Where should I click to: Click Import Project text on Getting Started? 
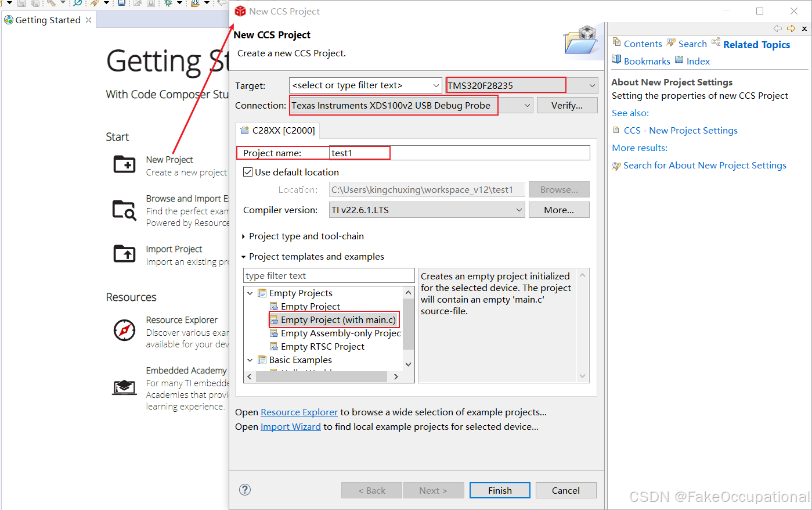(x=174, y=249)
